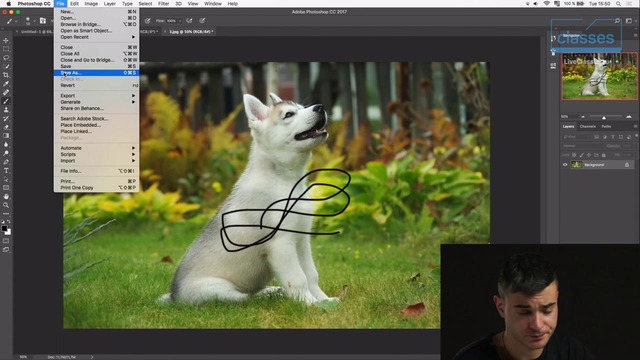Open the workspace switcher icon

(629, 20)
